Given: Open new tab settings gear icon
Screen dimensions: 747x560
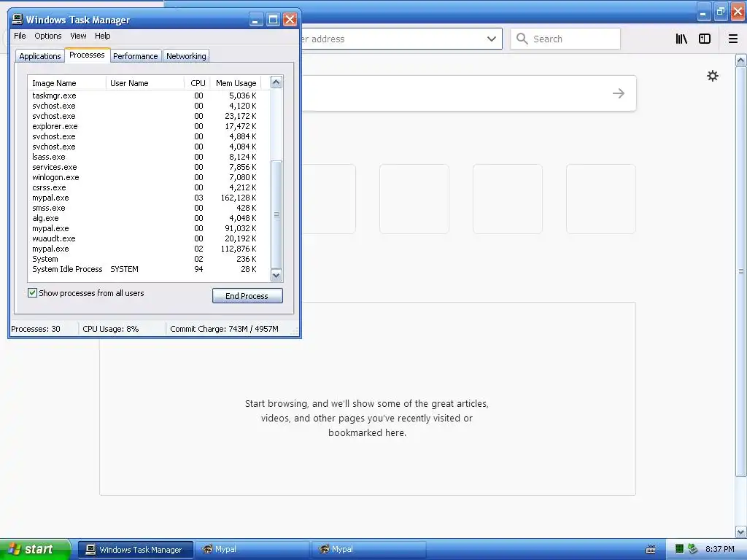Looking at the screenshot, I should 712,76.
